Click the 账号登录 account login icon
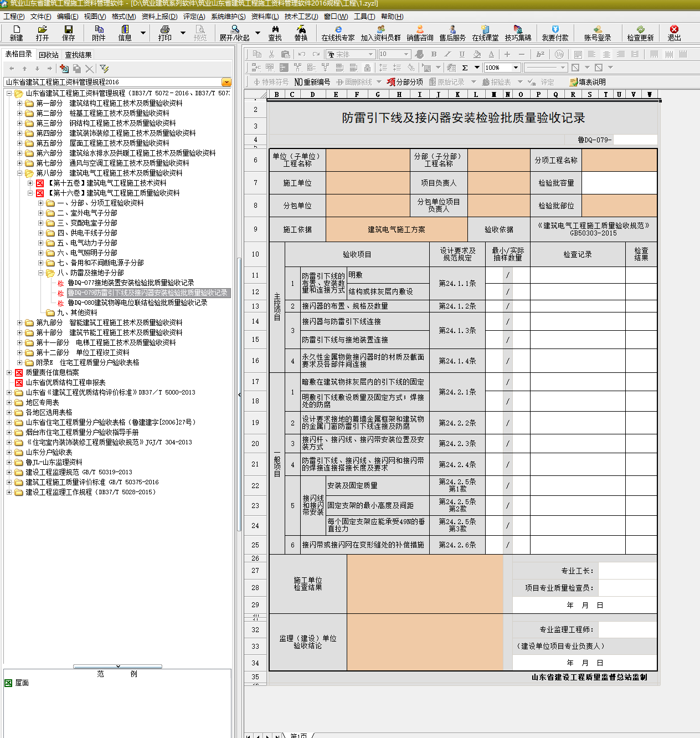The width and height of the screenshot is (700, 738). coord(598,33)
